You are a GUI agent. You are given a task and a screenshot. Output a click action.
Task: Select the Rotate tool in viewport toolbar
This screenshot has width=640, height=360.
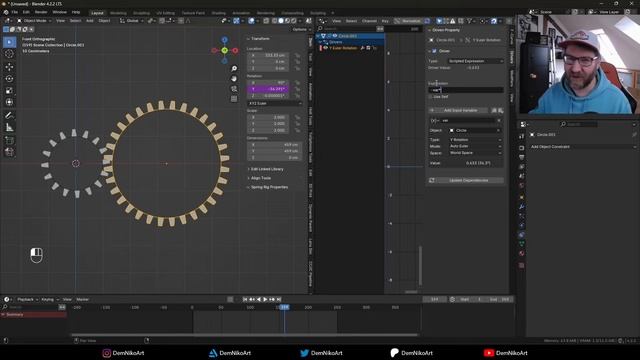[x=9, y=78]
